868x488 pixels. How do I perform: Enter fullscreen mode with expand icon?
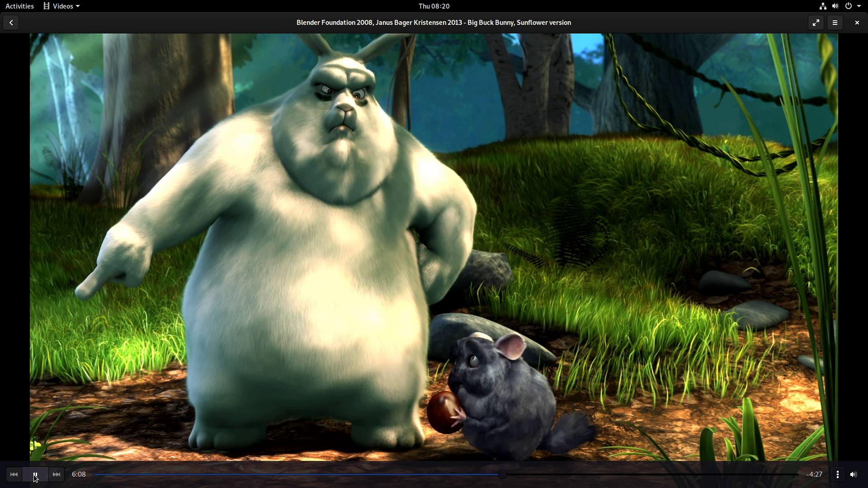pyautogui.click(x=816, y=23)
